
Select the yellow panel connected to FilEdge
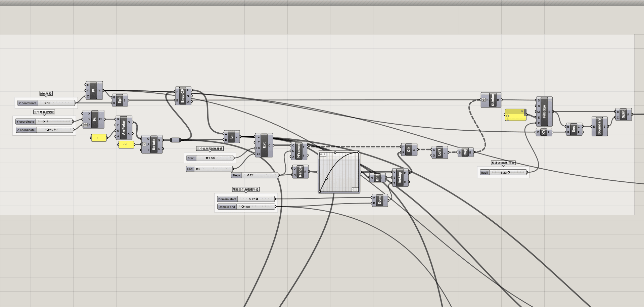point(515,115)
